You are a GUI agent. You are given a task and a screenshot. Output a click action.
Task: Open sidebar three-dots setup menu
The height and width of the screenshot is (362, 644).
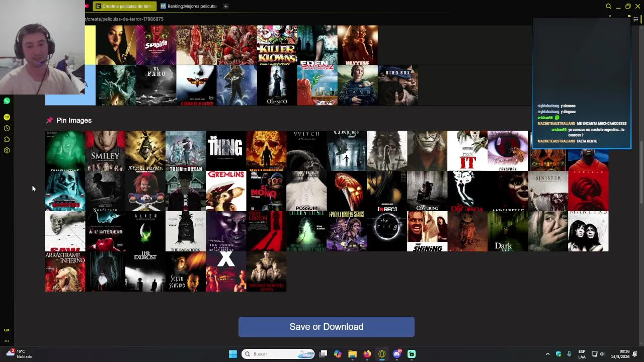pyautogui.click(x=7, y=341)
